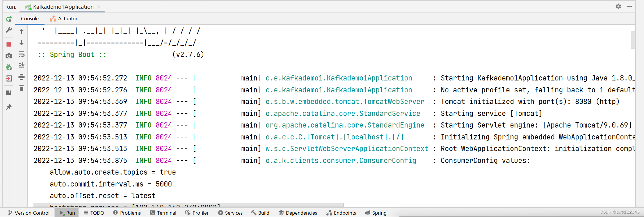The width and height of the screenshot is (644, 217).
Task: Open the Dependencies tool window
Action: 298,213
